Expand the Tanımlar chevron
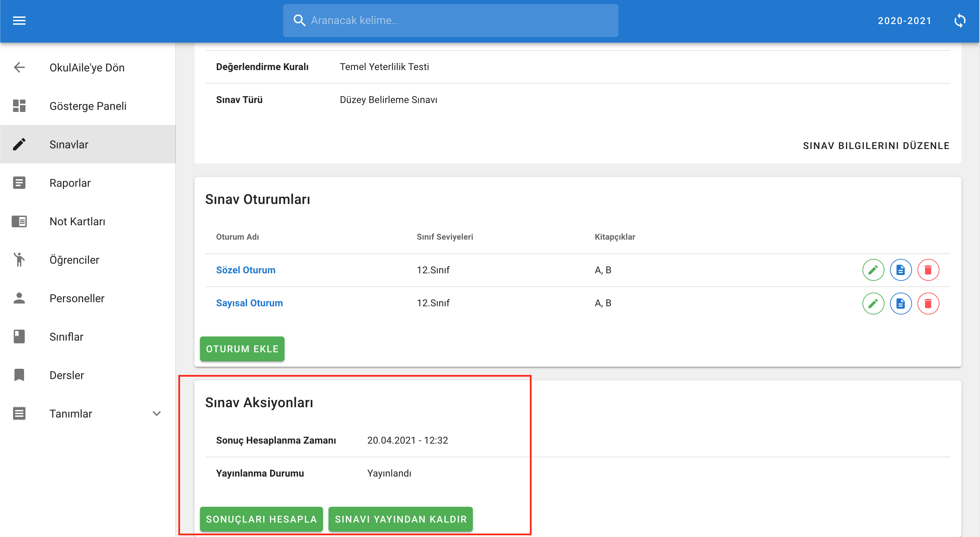This screenshot has width=980, height=537. click(x=157, y=413)
